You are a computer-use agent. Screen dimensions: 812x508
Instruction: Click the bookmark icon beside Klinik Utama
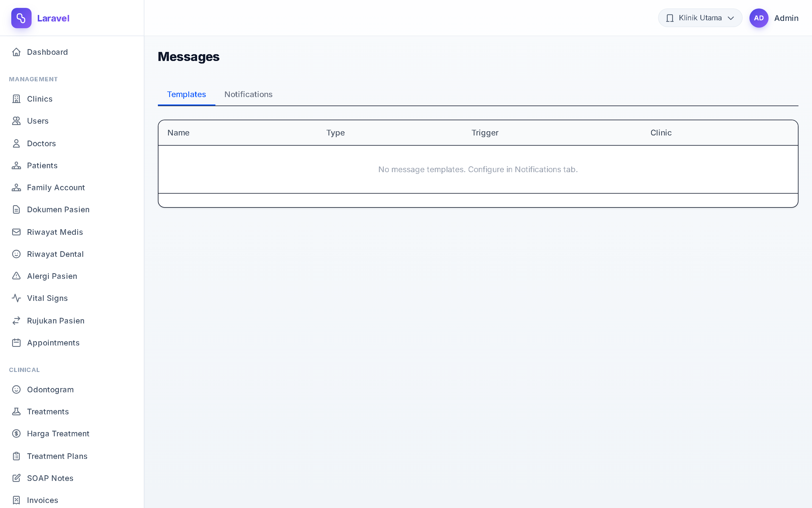click(670, 18)
